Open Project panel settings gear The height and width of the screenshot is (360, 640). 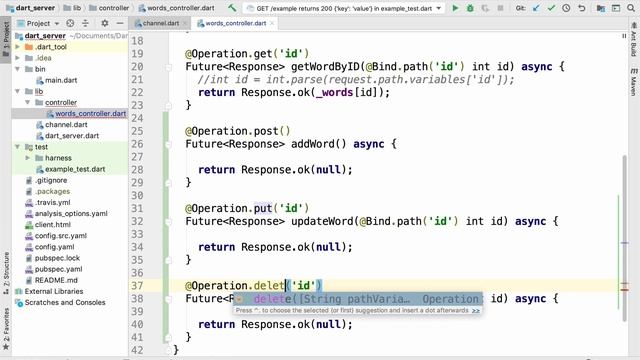pos(104,23)
